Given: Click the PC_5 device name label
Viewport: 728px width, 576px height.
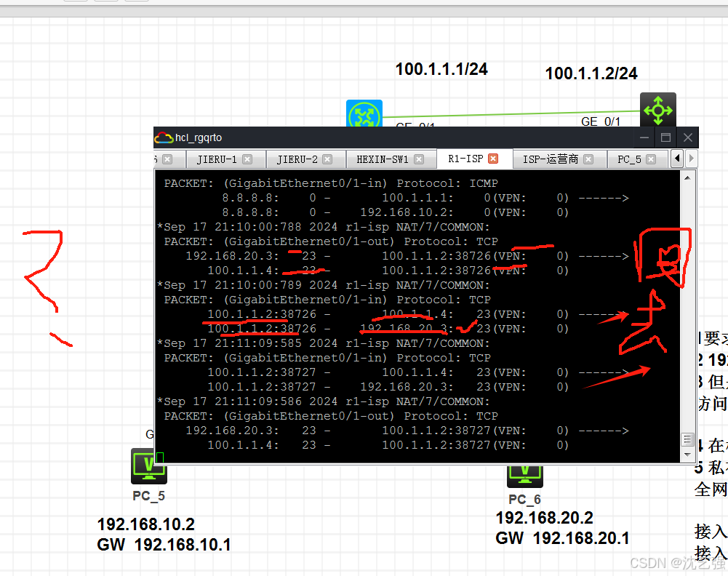Looking at the screenshot, I should click(148, 496).
